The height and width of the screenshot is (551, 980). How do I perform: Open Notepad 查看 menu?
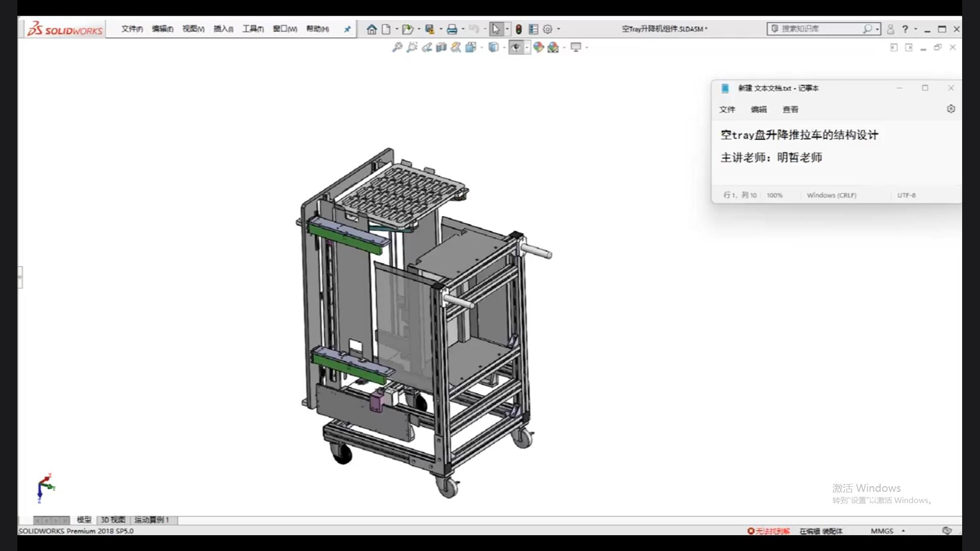click(790, 109)
